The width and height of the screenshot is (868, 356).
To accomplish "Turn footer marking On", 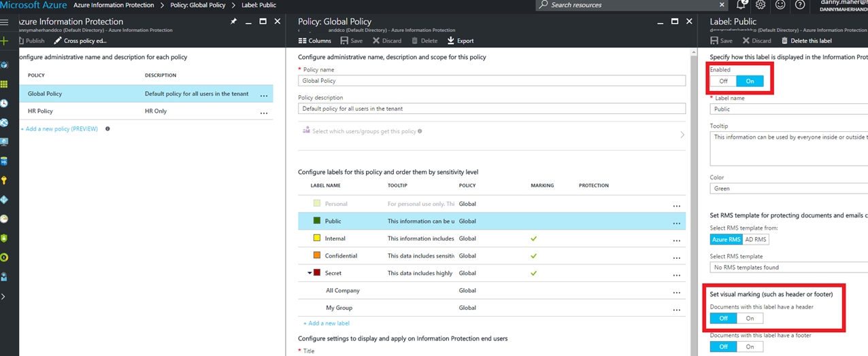I will [x=750, y=346].
